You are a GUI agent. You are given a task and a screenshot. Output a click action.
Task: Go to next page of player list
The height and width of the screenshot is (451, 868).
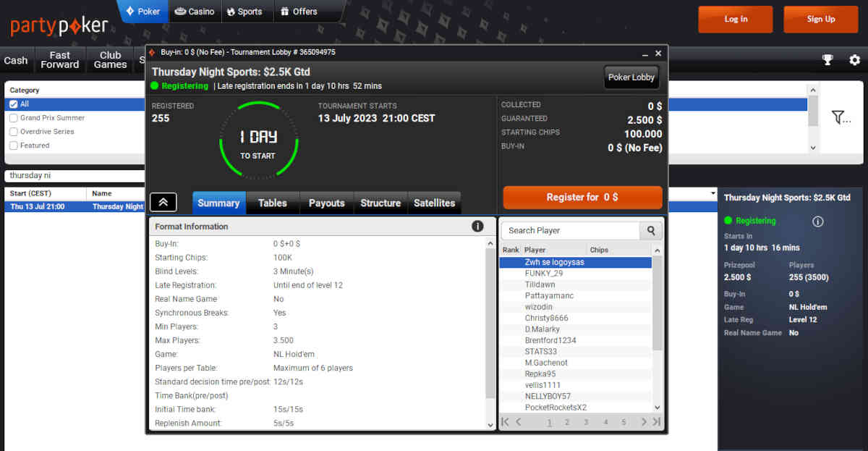click(x=643, y=422)
